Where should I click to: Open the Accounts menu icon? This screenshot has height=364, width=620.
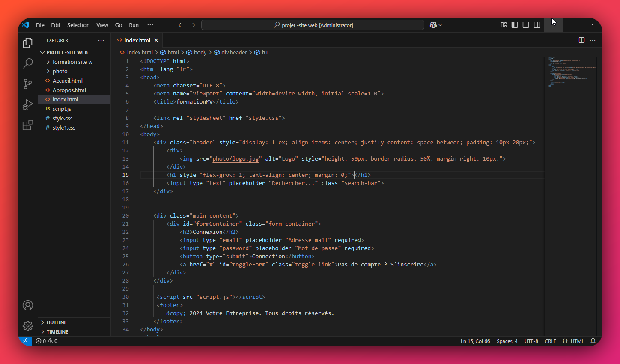(28, 305)
